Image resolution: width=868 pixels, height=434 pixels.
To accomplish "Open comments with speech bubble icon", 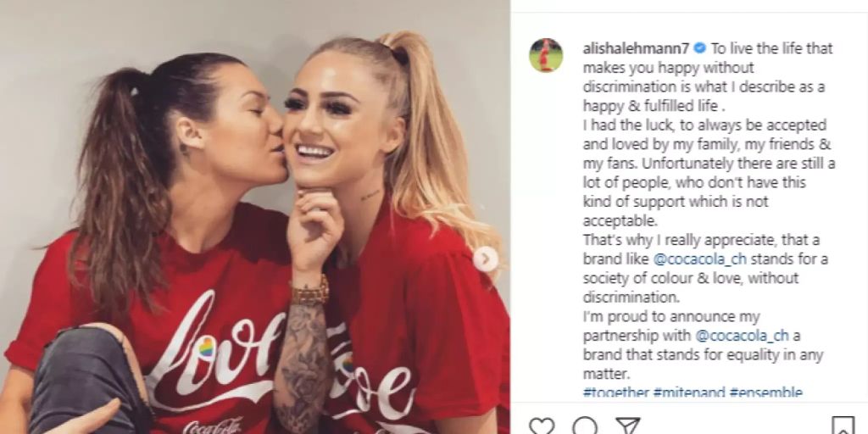I will pos(585,426).
